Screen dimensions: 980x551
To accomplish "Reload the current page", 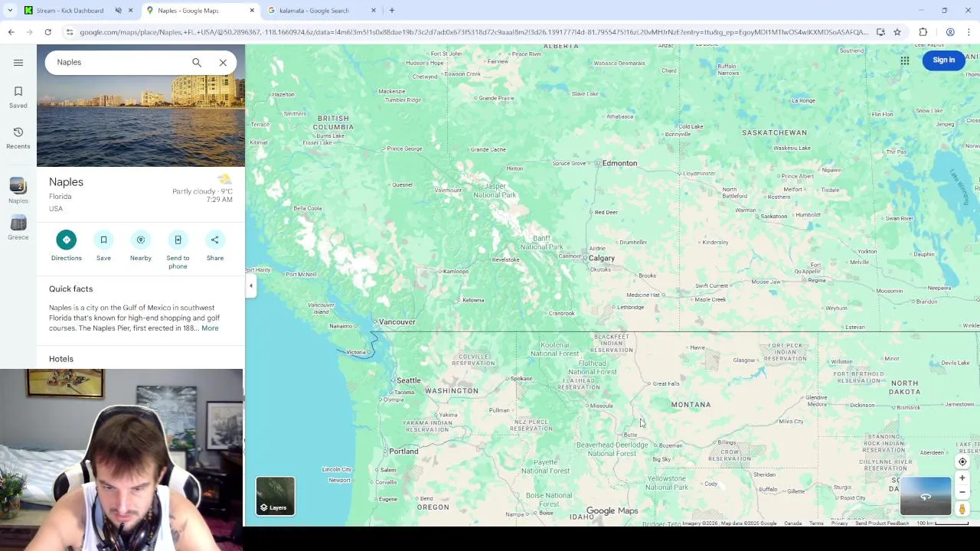I will tap(47, 32).
